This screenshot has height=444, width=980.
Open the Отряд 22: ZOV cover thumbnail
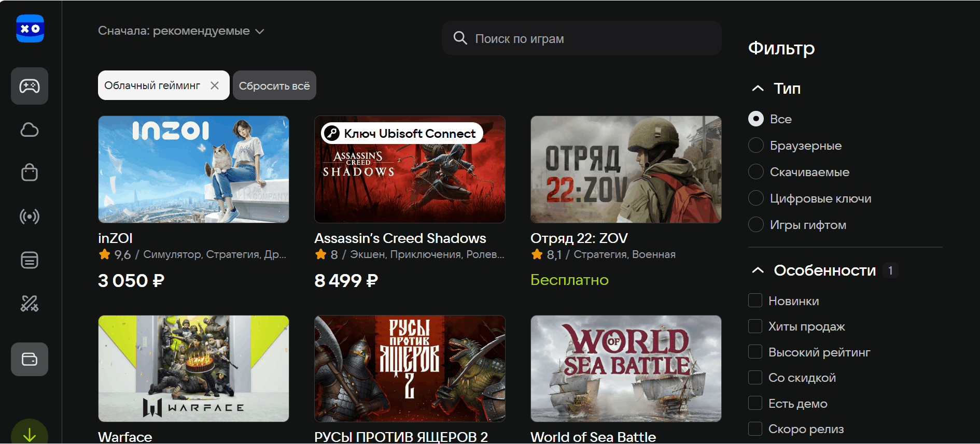[x=626, y=169]
